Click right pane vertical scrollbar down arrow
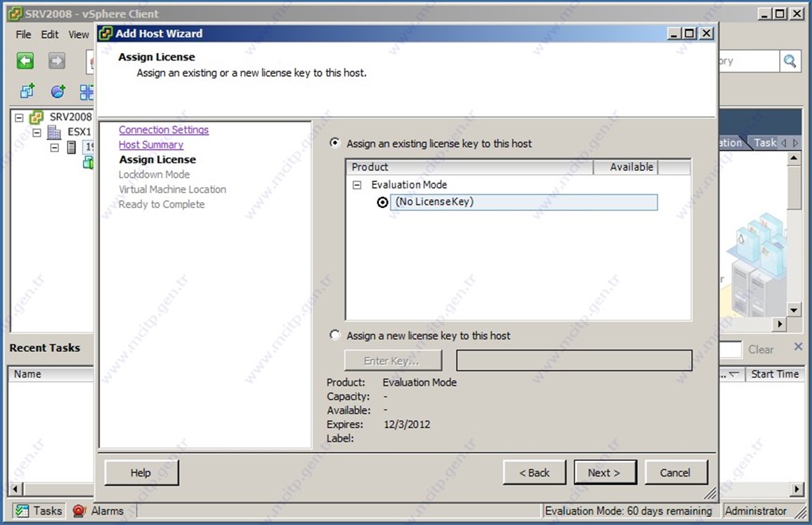The image size is (812, 525). 793,309
